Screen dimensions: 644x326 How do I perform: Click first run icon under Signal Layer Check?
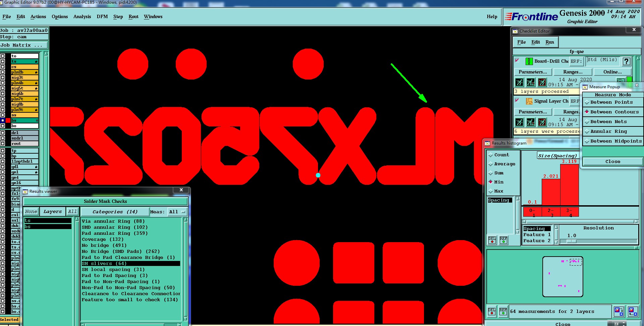(519, 122)
